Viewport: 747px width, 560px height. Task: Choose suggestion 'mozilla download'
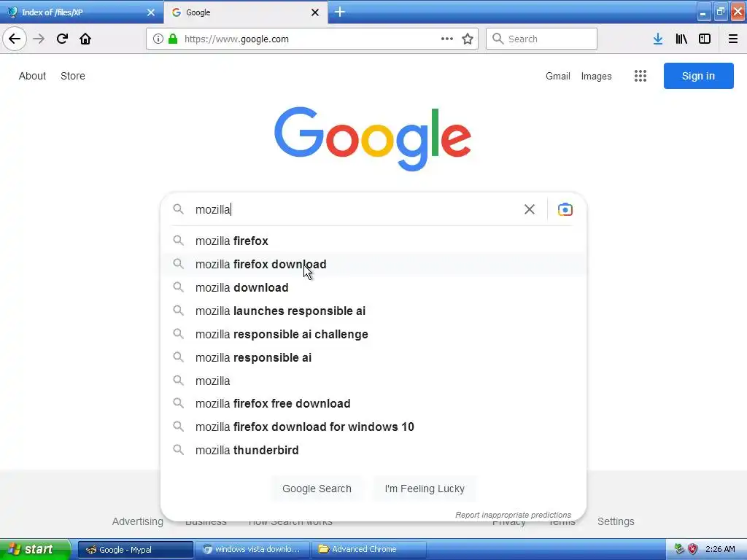click(x=373, y=287)
